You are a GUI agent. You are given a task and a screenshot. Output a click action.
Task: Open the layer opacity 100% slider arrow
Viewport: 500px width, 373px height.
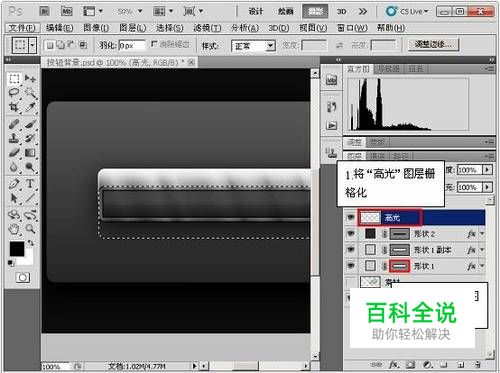pos(488,170)
